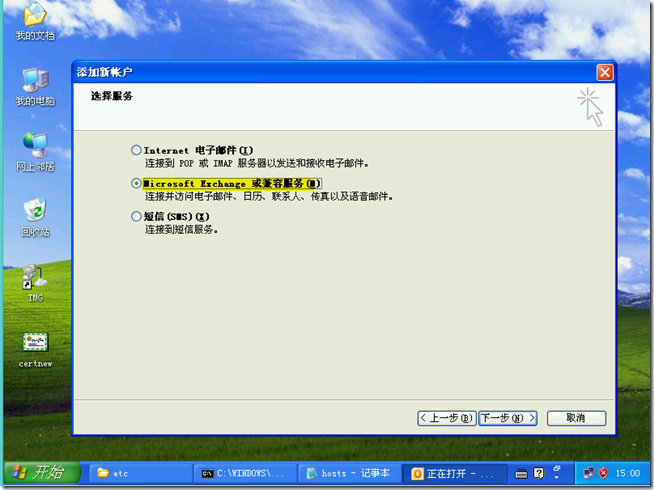The width and height of the screenshot is (654, 490).
Task: Open 我的文档 desktop icon
Action: (35, 22)
